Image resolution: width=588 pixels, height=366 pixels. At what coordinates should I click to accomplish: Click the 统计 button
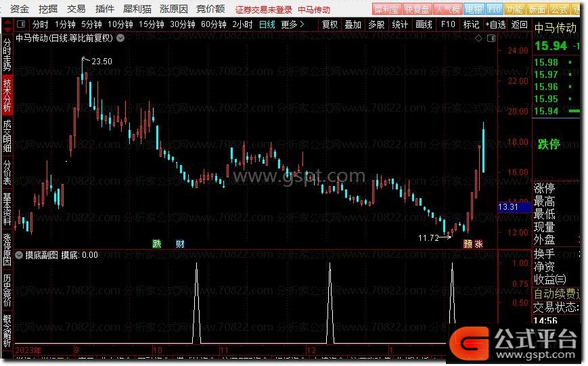[400, 25]
